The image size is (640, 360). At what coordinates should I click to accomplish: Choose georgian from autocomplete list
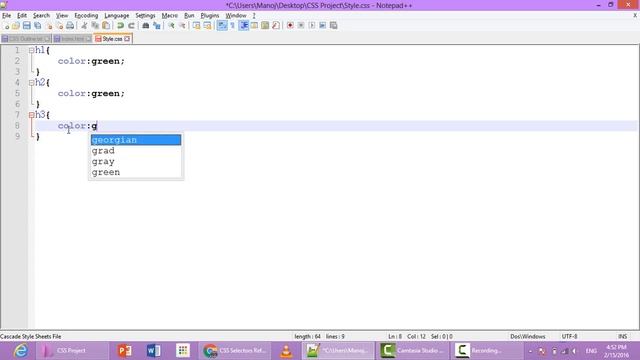tap(136, 140)
